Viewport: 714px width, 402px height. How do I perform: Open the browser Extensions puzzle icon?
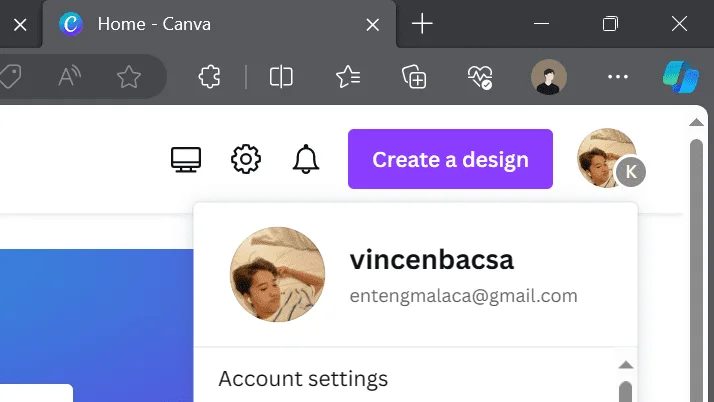(x=209, y=76)
